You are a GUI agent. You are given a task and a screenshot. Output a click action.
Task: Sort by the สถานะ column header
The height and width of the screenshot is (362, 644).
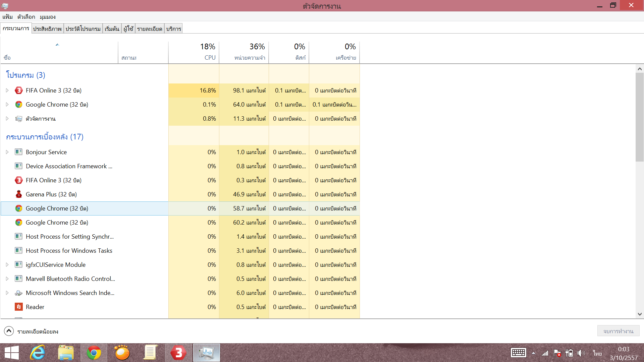tap(143, 52)
